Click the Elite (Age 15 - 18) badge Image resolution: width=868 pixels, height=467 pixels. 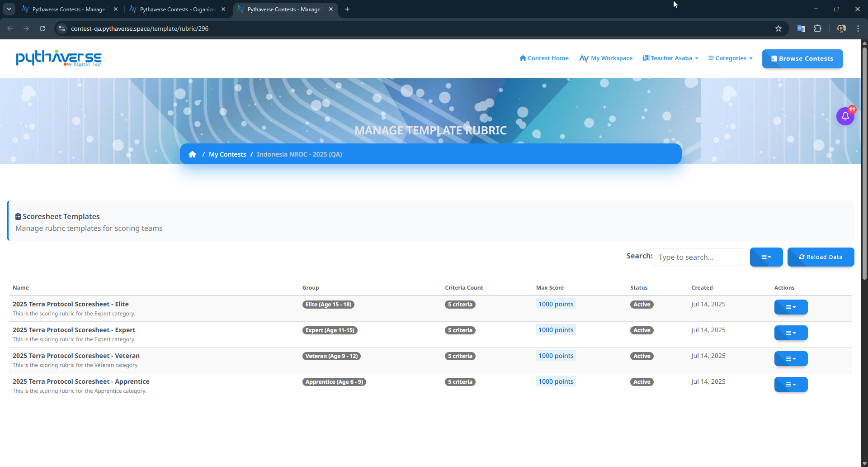coord(328,305)
